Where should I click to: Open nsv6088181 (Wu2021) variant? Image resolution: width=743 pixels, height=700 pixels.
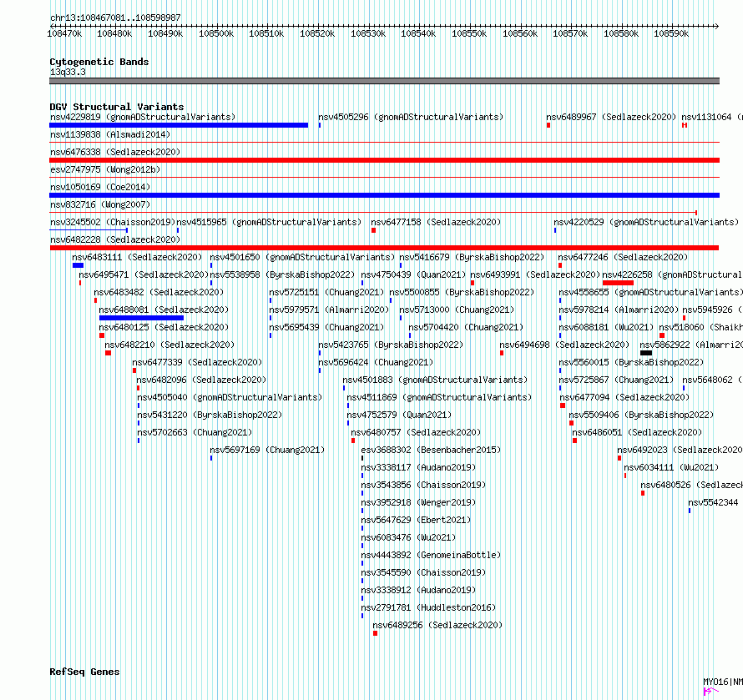tap(606, 327)
